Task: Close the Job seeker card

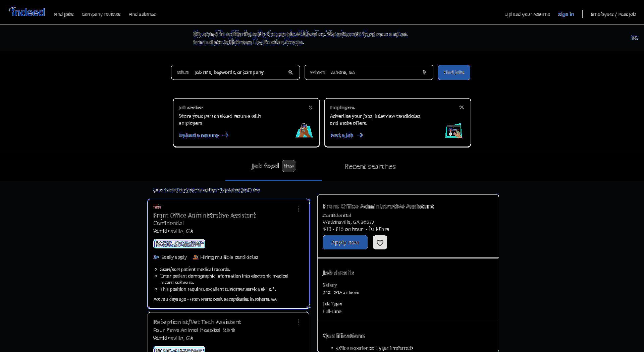Action: (x=310, y=107)
